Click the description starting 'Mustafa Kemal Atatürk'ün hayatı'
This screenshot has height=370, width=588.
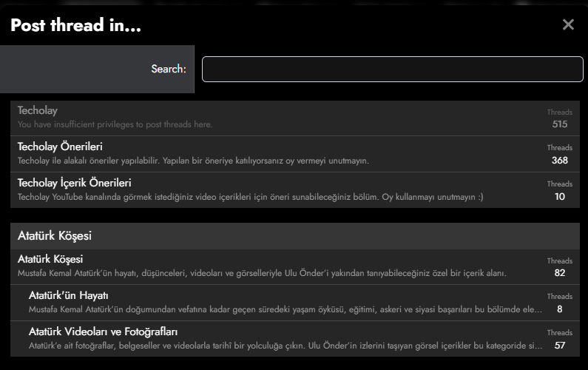pyautogui.click(x=262, y=273)
